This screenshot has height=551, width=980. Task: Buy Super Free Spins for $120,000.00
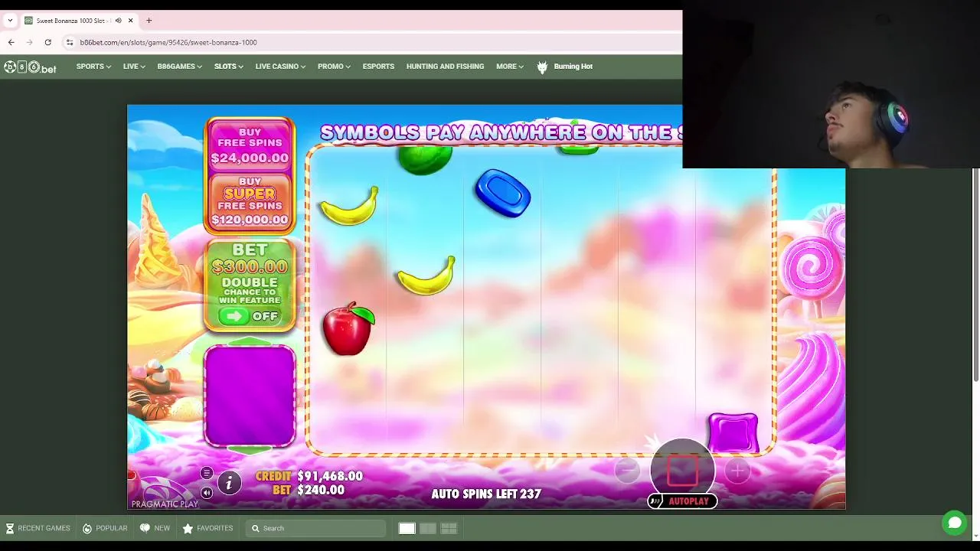pyautogui.click(x=250, y=201)
